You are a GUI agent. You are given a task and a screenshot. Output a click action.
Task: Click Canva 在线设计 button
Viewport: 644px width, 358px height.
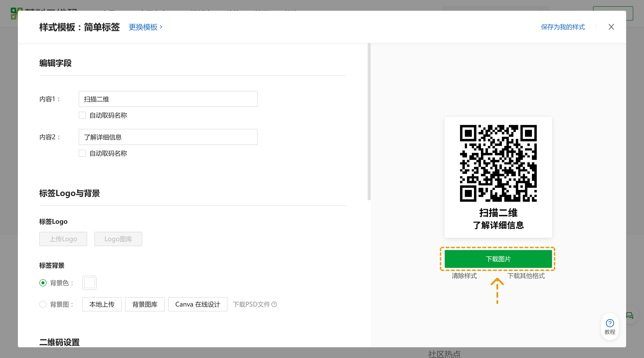[x=197, y=305]
